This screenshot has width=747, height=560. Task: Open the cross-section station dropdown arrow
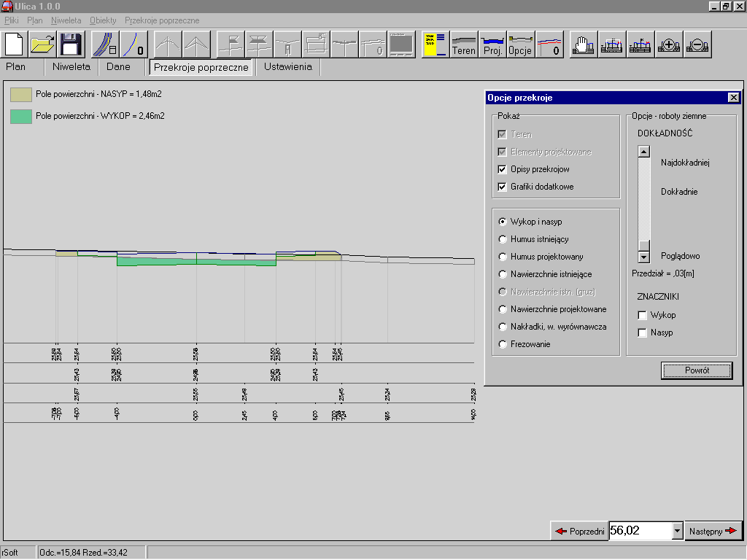tap(678, 531)
